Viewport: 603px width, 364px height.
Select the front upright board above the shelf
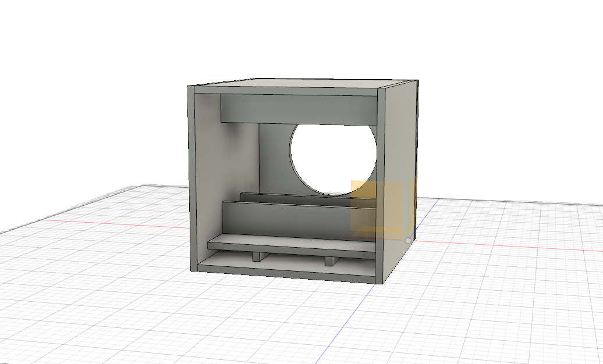299,222
